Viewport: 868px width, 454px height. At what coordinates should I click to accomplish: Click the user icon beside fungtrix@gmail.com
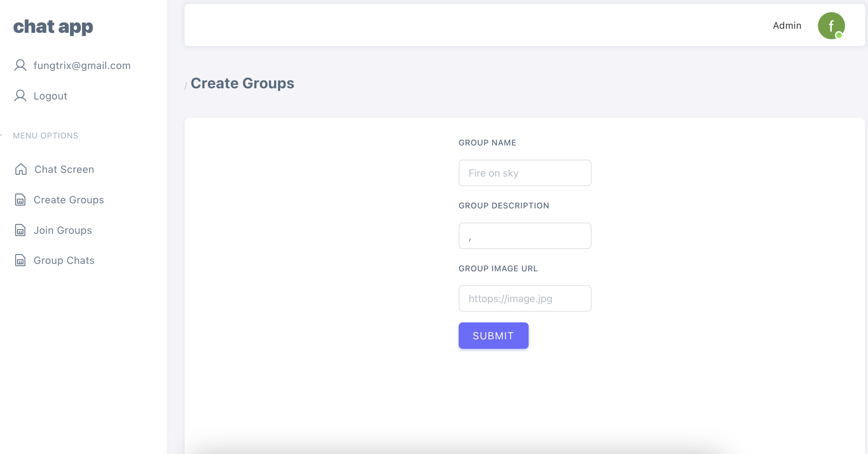tap(20, 65)
